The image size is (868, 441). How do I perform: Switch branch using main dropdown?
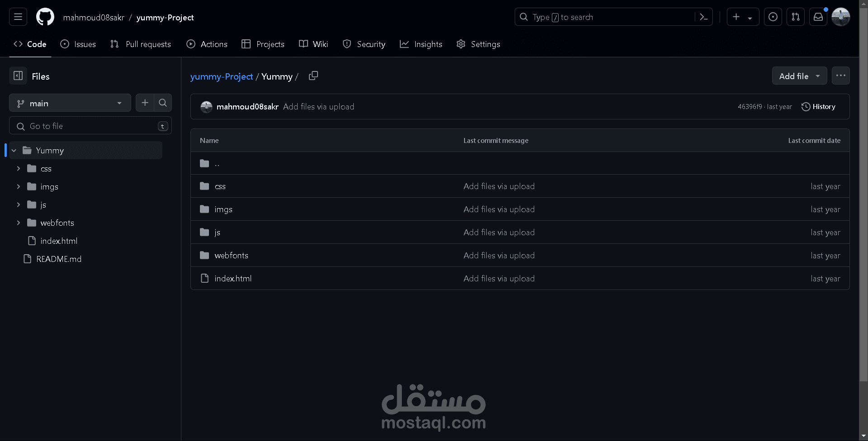pyautogui.click(x=70, y=103)
